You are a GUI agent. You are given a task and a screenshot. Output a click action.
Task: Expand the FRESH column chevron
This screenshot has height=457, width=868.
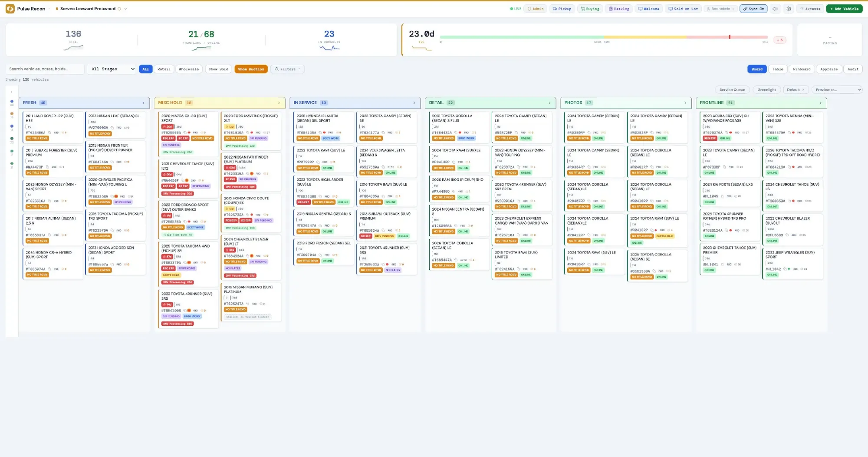click(143, 103)
